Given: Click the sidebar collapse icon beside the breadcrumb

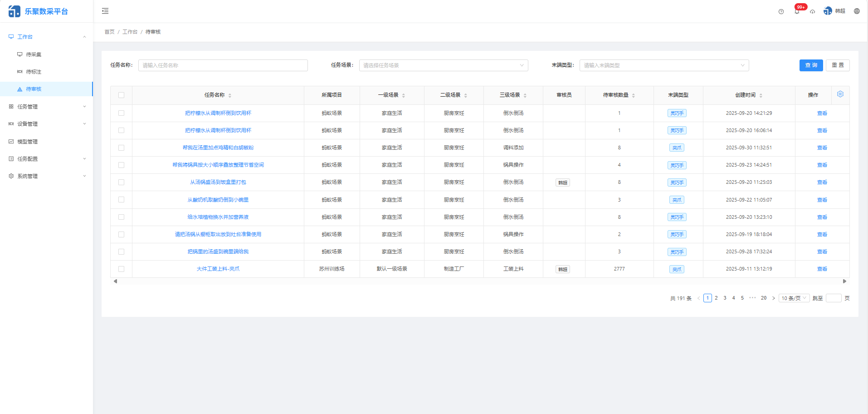Looking at the screenshot, I should point(105,10).
